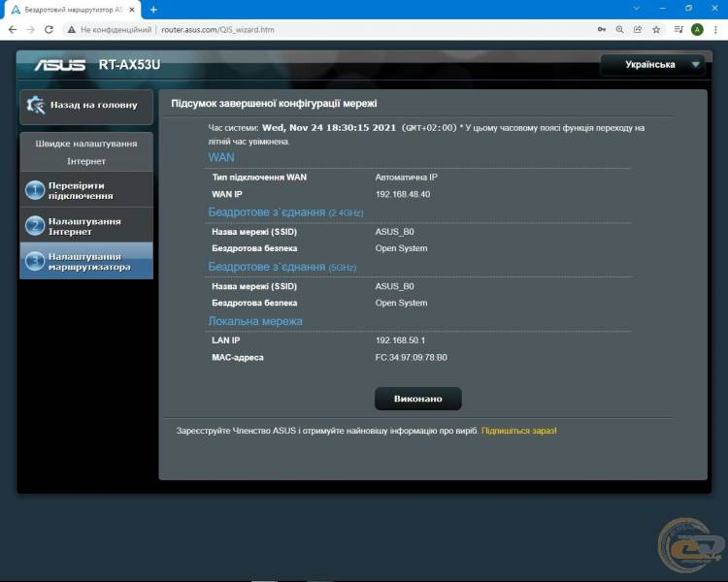The height and width of the screenshot is (582, 728).
Task: Click the step 1 number circle
Action: (x=35, y=190)
